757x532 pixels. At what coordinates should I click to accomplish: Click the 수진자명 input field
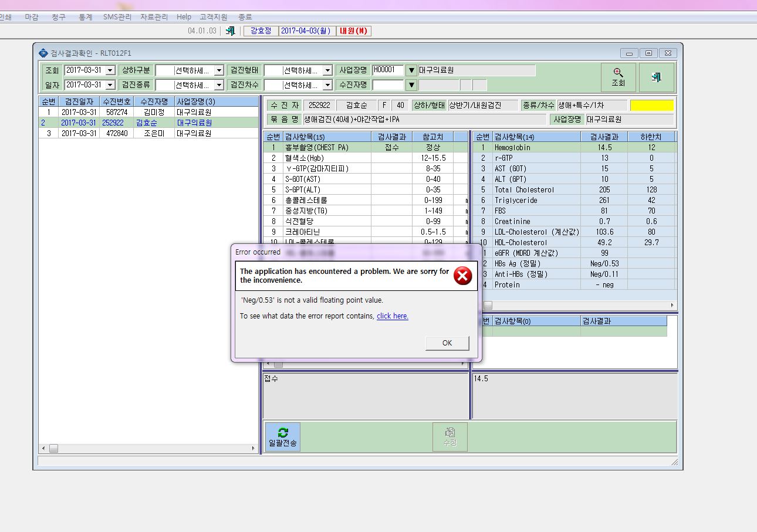388,85
